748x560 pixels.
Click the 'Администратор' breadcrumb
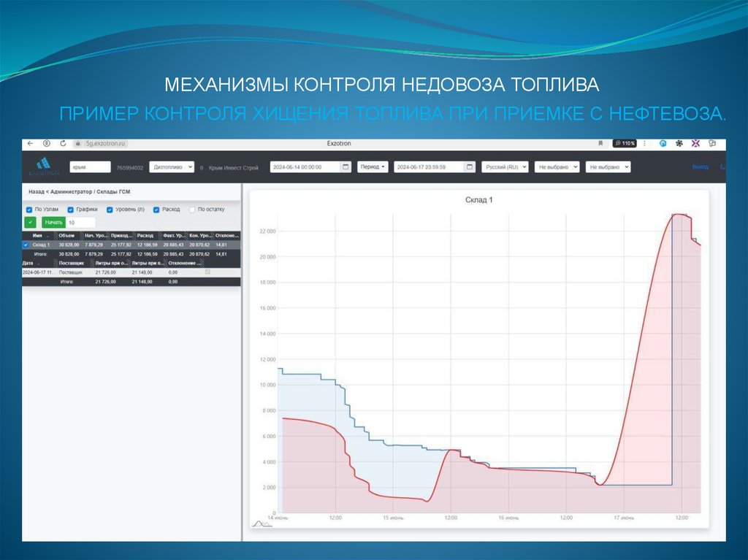(x=71, y=192)
